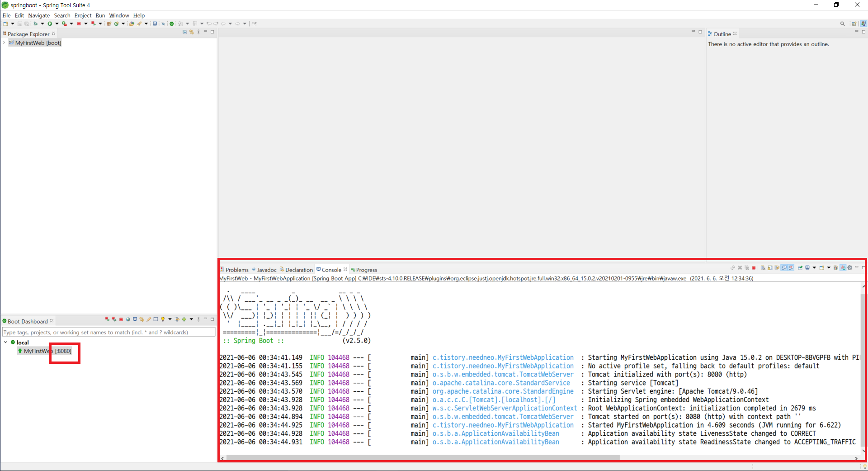Image resolution: width=868 pixels, height=471 pixels.
Task: Click (Re)start app icon in Boot Dashboard
Action: coord(108,319)
